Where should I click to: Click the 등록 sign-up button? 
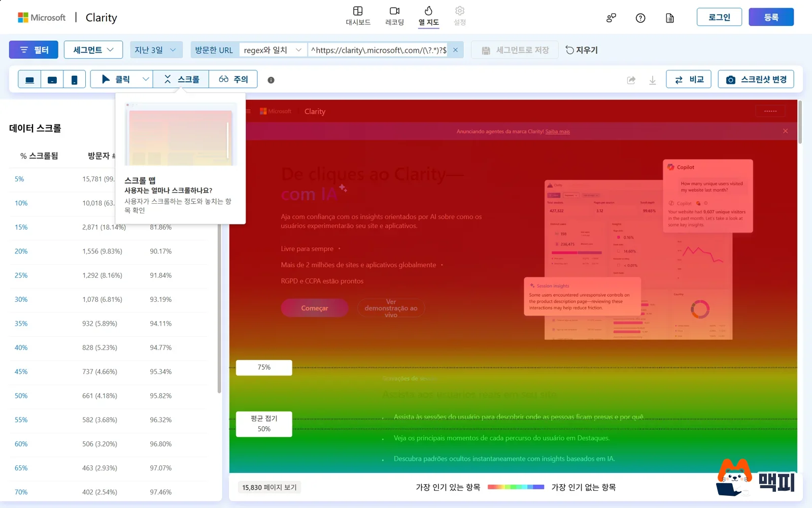pos(771,17)
